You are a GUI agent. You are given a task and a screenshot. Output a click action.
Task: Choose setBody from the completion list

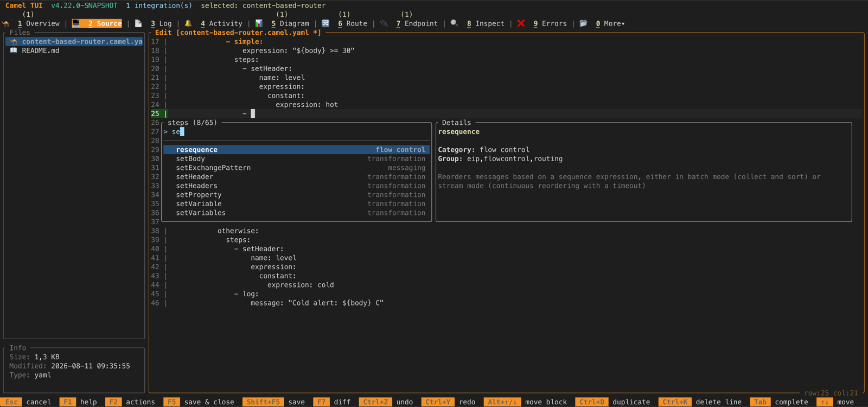297,158
